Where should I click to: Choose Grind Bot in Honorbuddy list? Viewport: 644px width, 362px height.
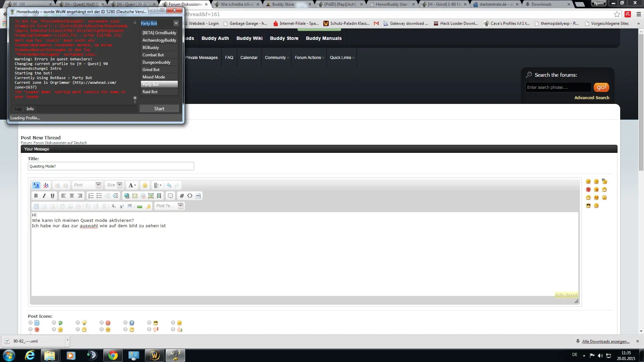click(x=159, y=70)
